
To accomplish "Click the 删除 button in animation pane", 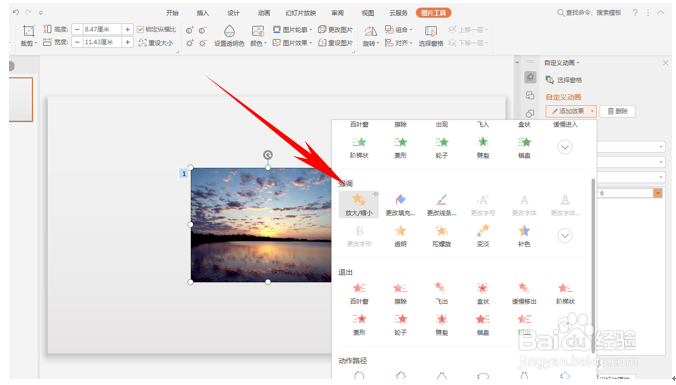I will tap(617, 111).
